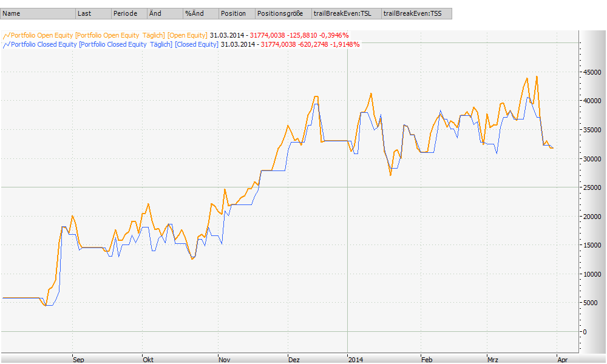This screenshot has width=607, height=364.
Task: Click the 45000 price axis label
Action: pos(592,72)
